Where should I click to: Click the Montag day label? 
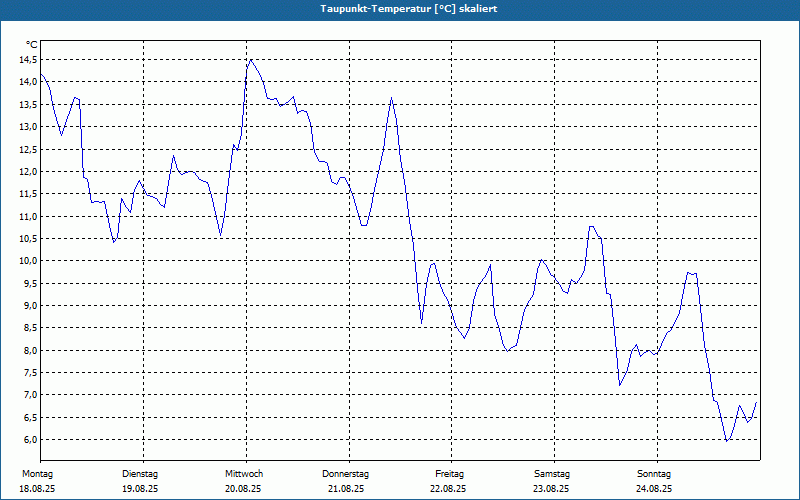tap(37, 474)
